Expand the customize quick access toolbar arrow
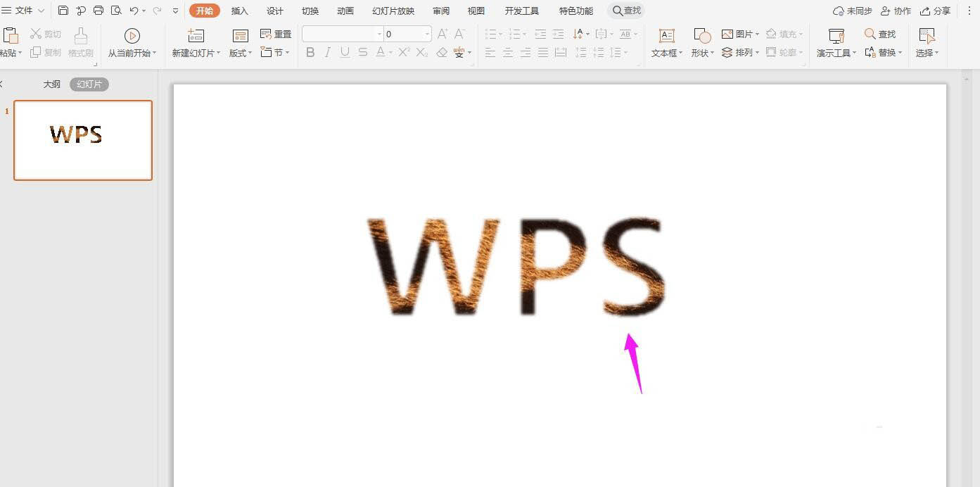 176,11
